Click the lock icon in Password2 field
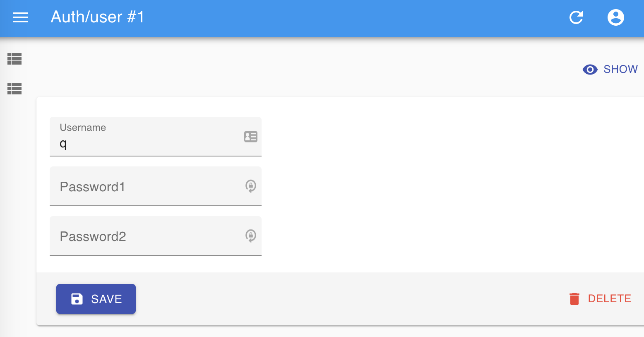 click(x=251, y=236)
